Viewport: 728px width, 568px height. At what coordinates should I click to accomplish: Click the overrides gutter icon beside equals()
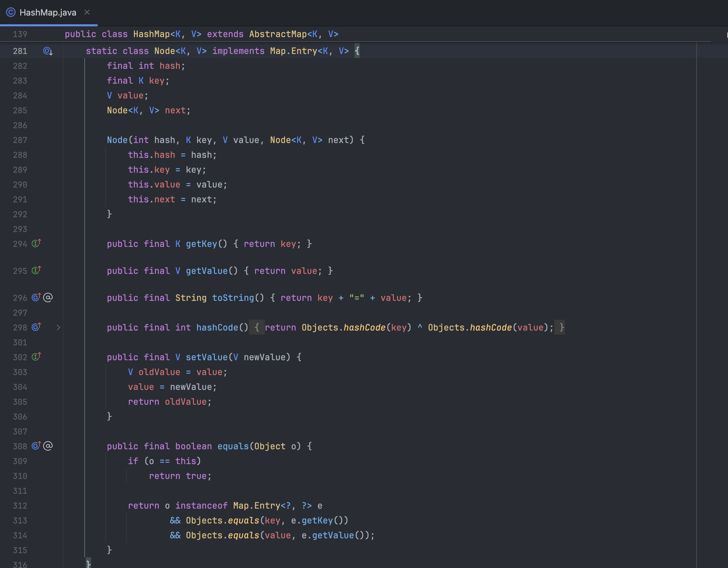coord(36,446)
